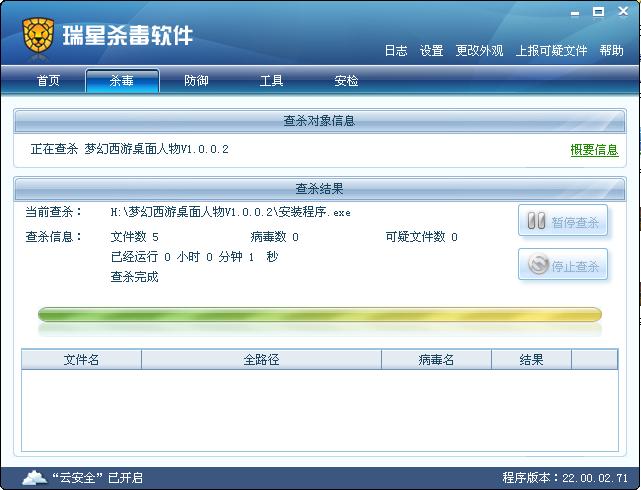Click the 病毒数 0 value
641x490 pixels.
tap(274, 237)
